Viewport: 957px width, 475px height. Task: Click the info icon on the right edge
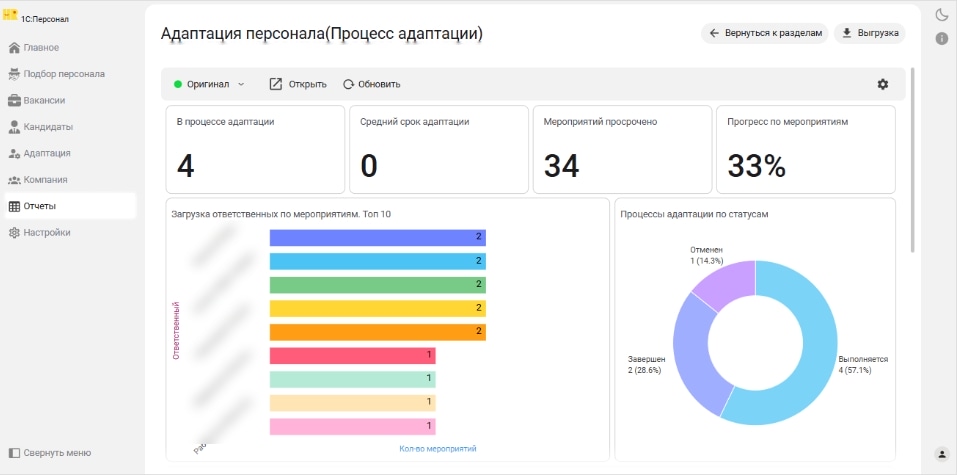point(942,38)
